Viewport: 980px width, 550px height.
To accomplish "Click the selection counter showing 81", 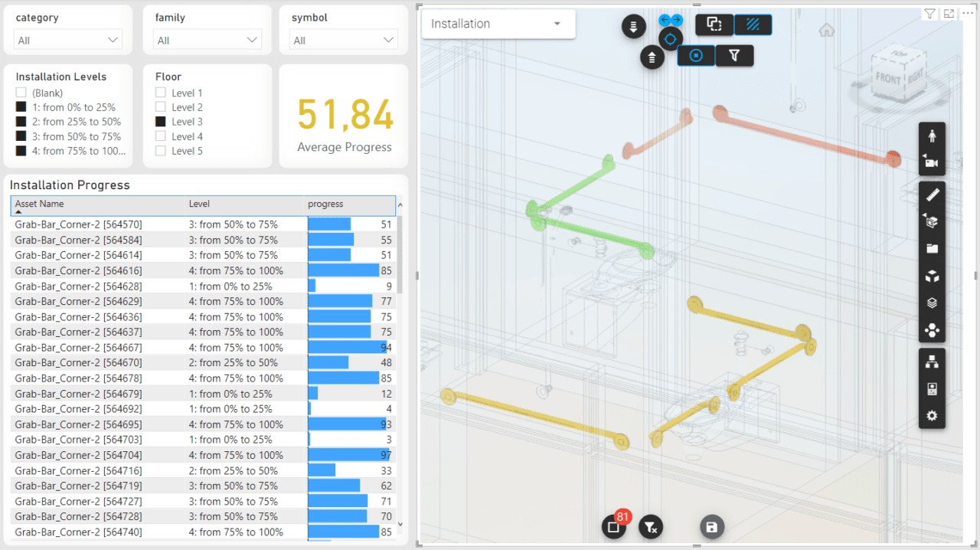I will [614, 526].
